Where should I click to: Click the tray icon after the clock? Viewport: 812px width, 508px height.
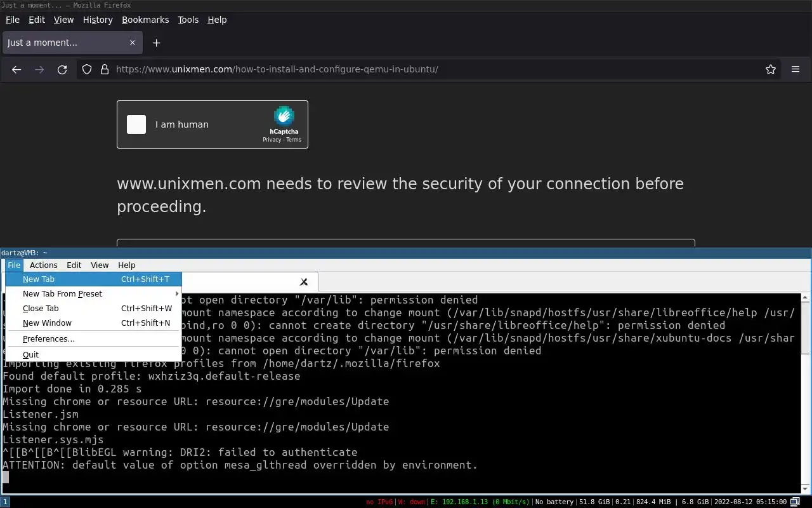795,502
